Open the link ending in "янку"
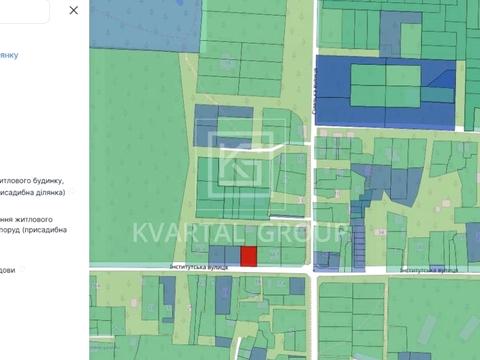480x360 pixels. point(9,55)
